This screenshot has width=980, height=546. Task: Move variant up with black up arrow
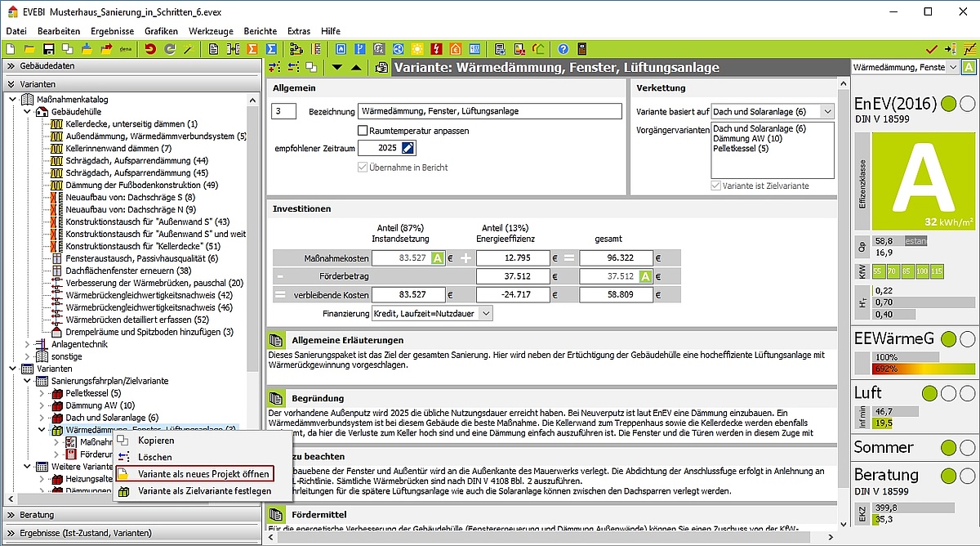click(x=355, y=67)
